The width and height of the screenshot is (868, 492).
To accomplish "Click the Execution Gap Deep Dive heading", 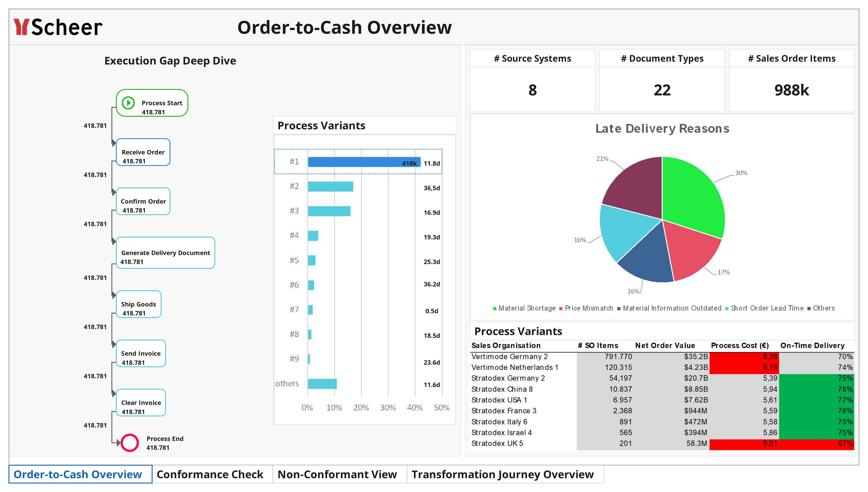I will (170, 61).
